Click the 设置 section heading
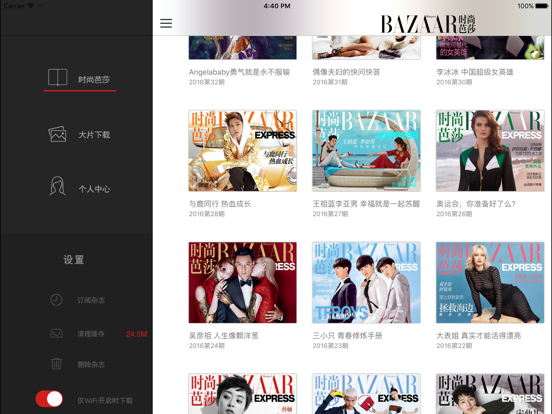 74,260
